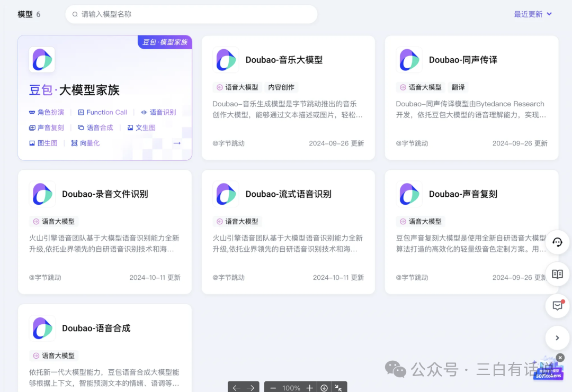Download the image from viewer toolbar
The width and height of the screenshot is (572, 392).
(324, 388)
